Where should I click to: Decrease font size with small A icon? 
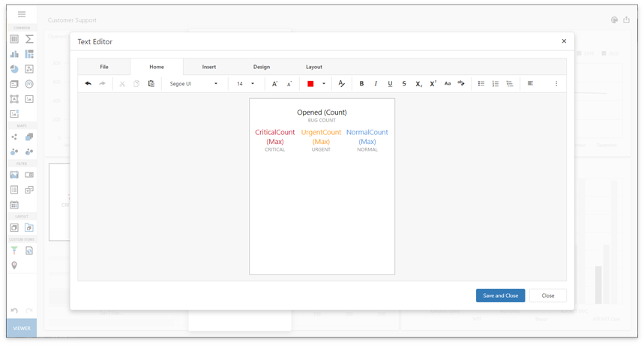(289, 84)
